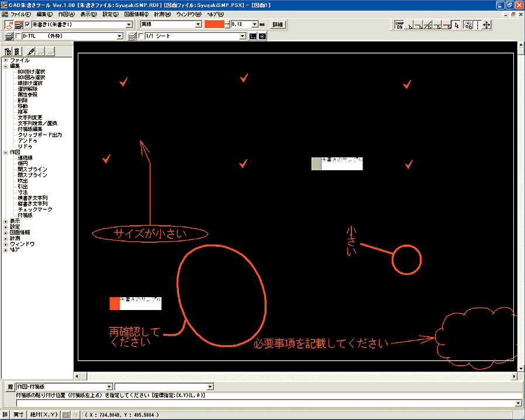Click the pencil icon in side panel toolbar
Viewport: 525px width, 420px height.
click(x=31, y=51)
